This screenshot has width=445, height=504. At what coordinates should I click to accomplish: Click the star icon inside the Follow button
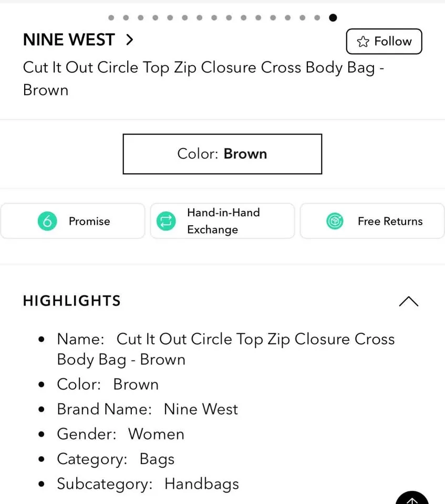[x=363, y=41]
